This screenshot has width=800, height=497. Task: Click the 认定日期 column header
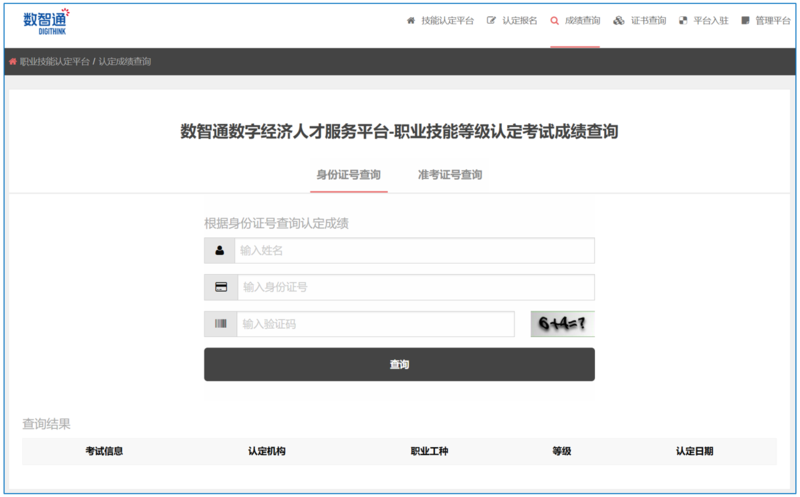coord(694,451)
